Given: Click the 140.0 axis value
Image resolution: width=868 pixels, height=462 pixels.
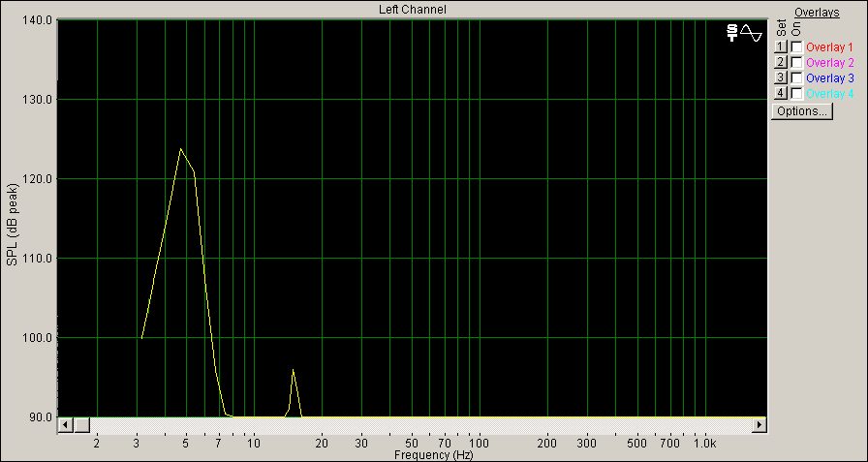Looking at the screenshot, I should tap(37, 20).
